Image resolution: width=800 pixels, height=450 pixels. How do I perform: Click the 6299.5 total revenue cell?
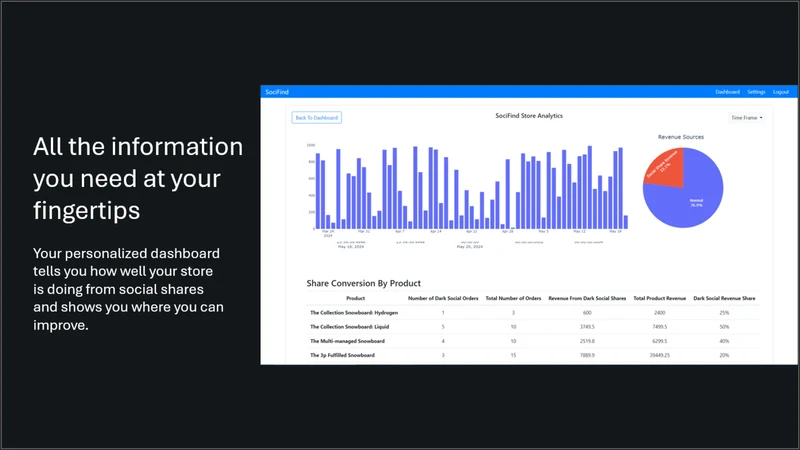[x=660, y=341]
